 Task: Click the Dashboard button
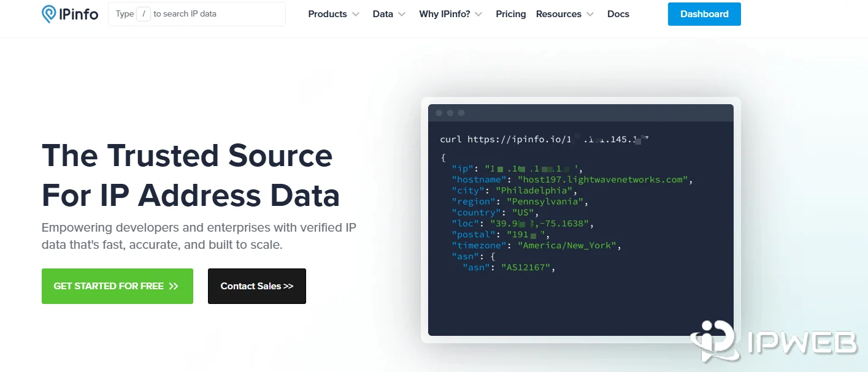[x=704, y=13]
